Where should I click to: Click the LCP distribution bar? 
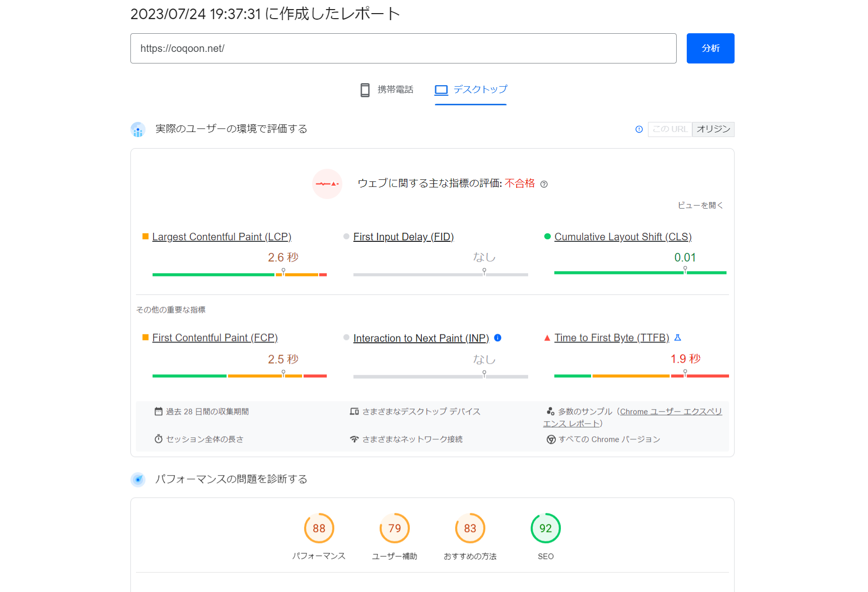pos(240,275)
